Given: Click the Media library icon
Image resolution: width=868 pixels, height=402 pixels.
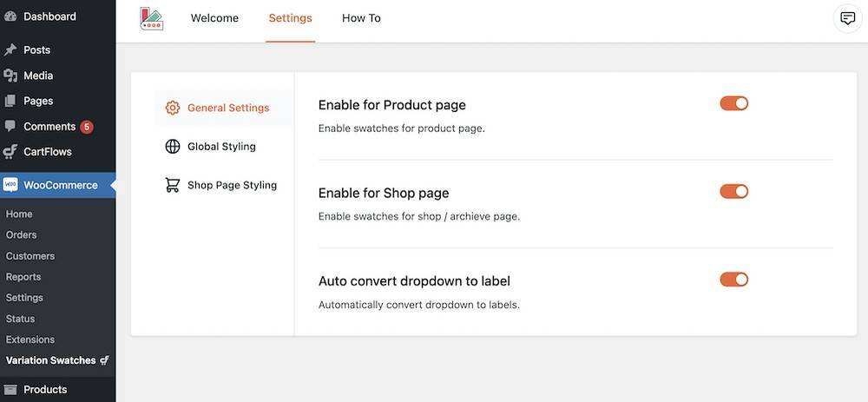Looking at the screenshot, I should tap(10, 76).
